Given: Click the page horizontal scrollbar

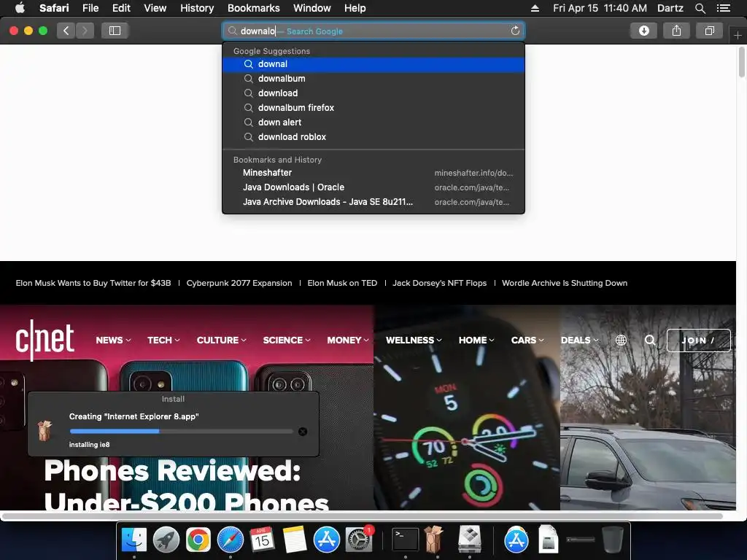Looking at the screenshot, I should [362, 516].
